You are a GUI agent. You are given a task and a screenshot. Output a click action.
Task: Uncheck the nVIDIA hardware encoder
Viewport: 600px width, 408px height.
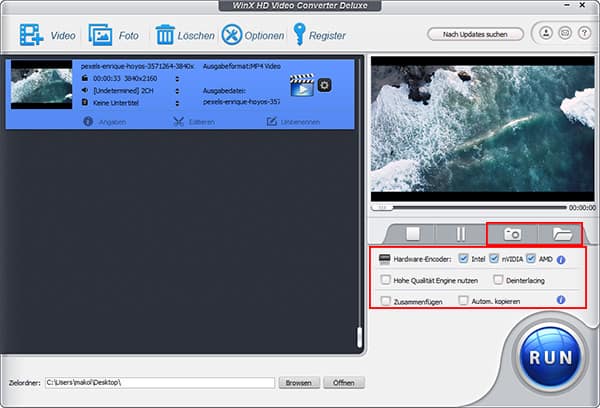[494, 258]
